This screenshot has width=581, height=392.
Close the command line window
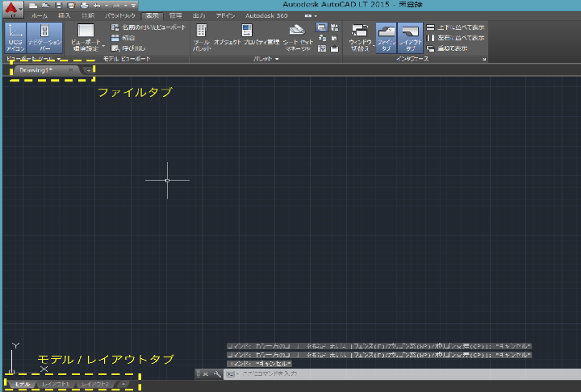[206, 374]
